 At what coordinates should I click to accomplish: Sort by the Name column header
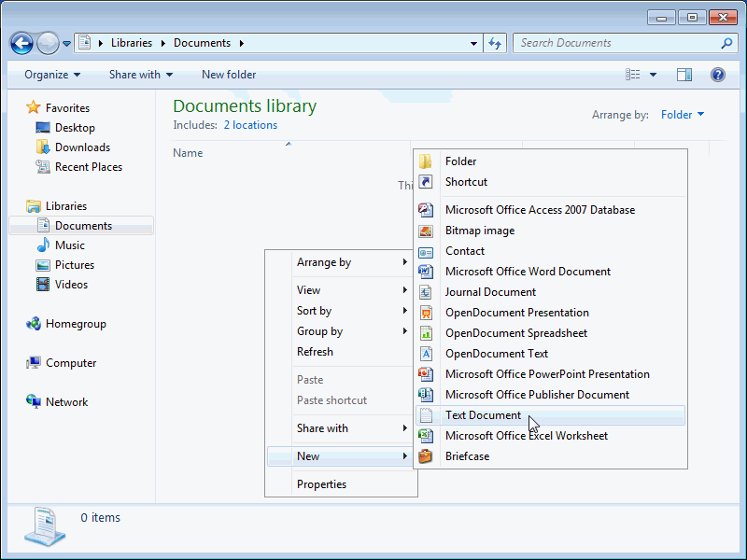pyautogui.click(x=188, y=153)
